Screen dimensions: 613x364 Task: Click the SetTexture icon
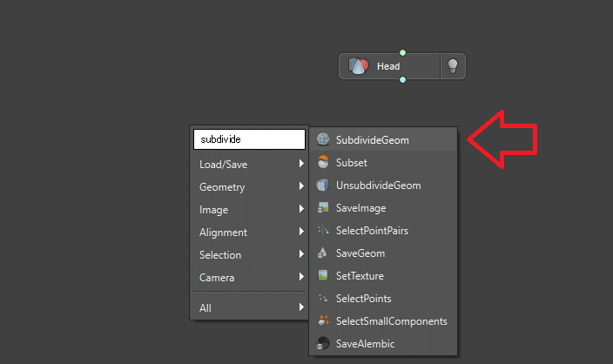point(323,276)
